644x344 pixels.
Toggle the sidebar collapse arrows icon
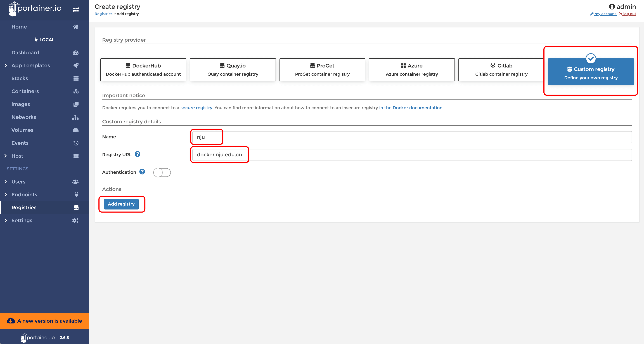click(x=76, y=10)
